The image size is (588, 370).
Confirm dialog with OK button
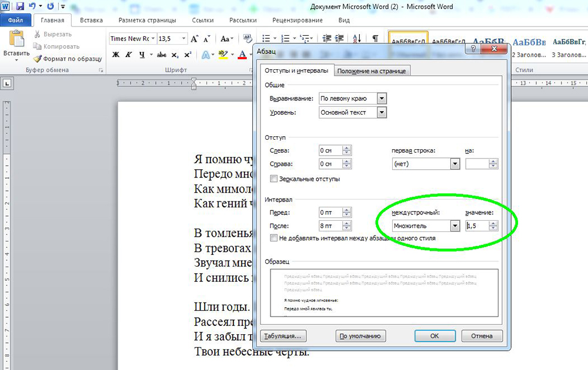(x=435, y=336)
